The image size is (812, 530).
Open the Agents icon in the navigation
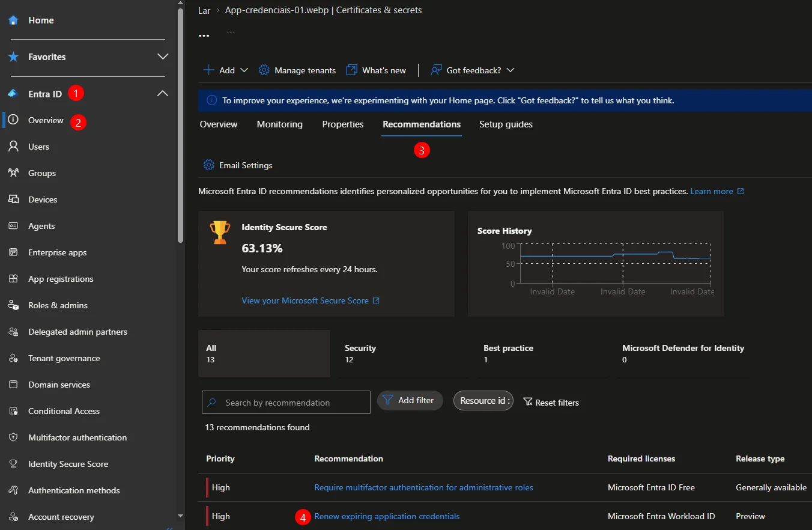click(13, 226)
